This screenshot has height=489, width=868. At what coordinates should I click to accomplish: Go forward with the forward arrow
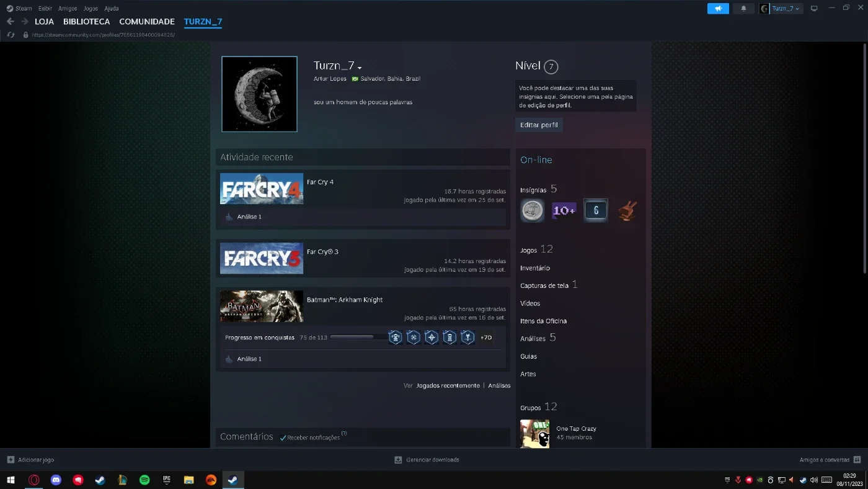point(25,21)
